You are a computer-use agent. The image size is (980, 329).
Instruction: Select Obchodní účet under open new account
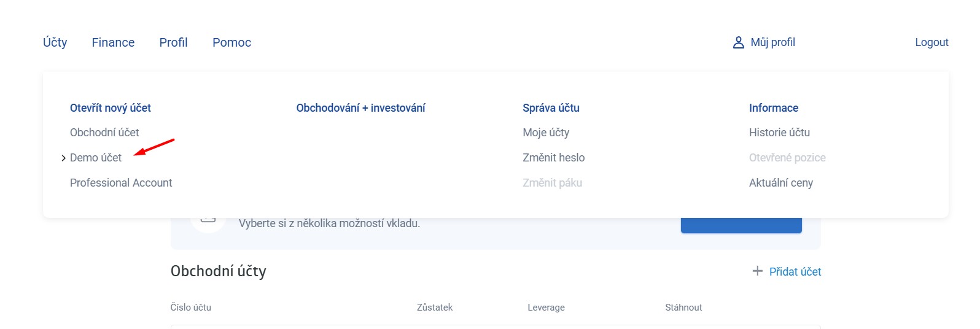click(104, 133)
